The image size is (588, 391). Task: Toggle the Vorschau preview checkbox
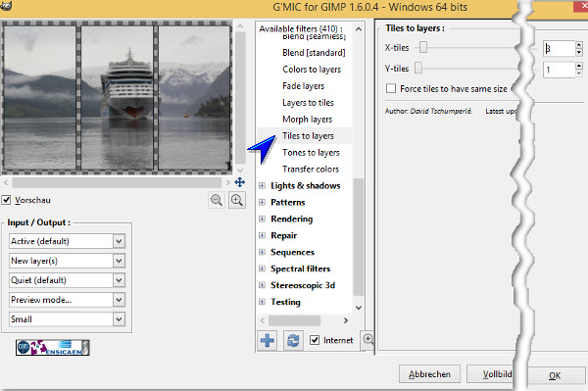6,200
